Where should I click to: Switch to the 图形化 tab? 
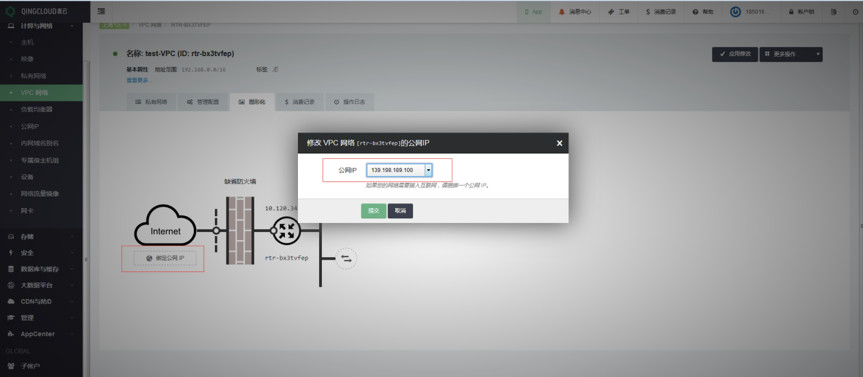pos(252,102)
